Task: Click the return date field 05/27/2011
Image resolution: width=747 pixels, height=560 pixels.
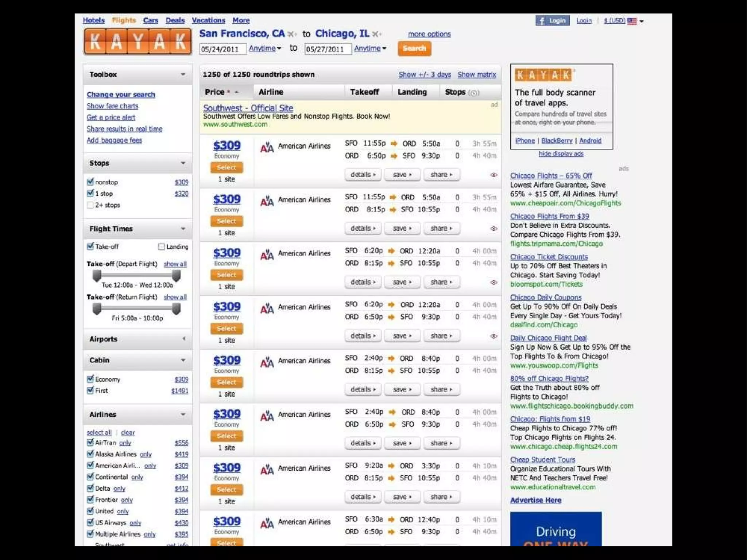Action: click(x=328, y=49)
